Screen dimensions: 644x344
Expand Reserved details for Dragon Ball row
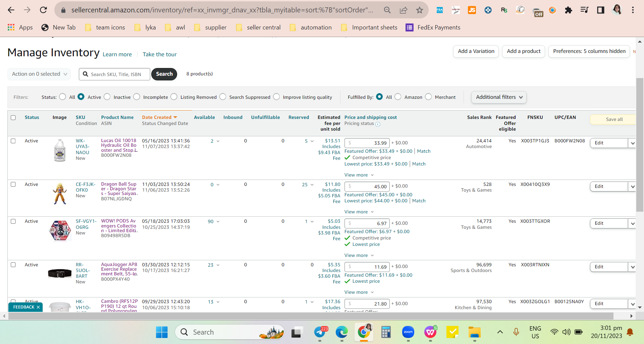(x=312, y=185)
